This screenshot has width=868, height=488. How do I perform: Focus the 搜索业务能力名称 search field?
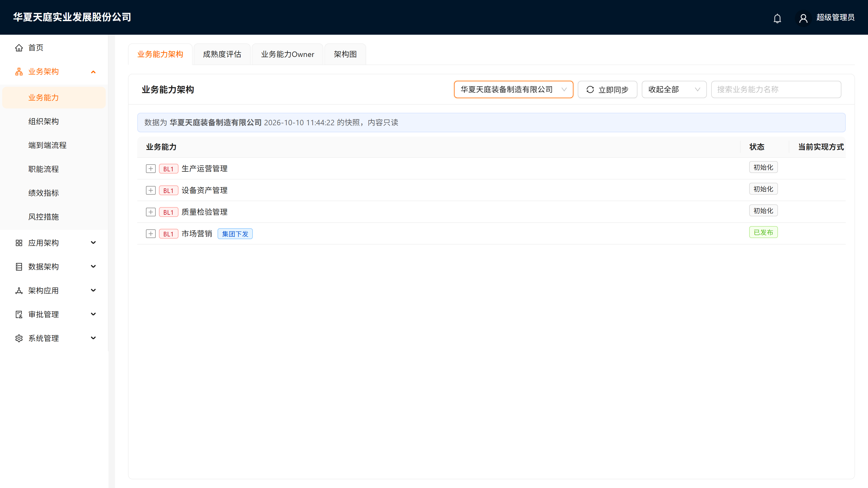click(776, 89)
